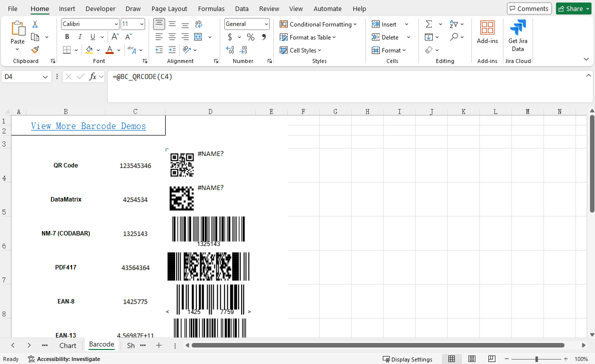Click the Paste clipboard icon
The height and width of the screenshot is (364, 595).
point(18,29)
